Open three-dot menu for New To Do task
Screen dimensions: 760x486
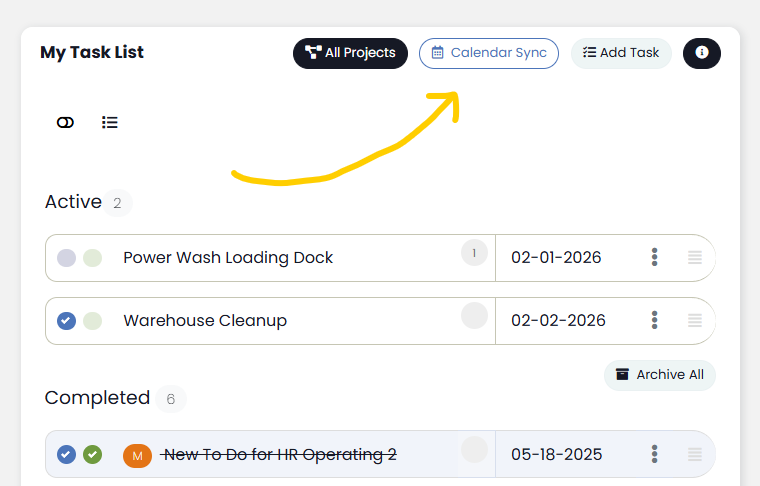click(655, 455)
